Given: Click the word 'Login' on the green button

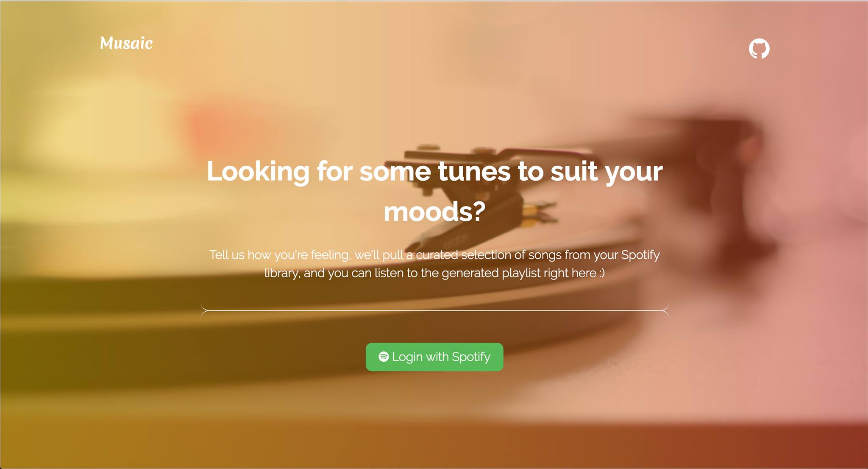Looking at the screenshot, I should click(407, 357).
